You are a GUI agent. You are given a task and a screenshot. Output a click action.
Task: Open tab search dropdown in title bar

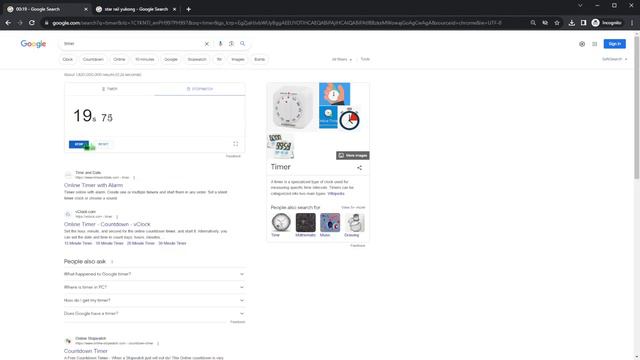pyautogui.click(x=580, y=6)
